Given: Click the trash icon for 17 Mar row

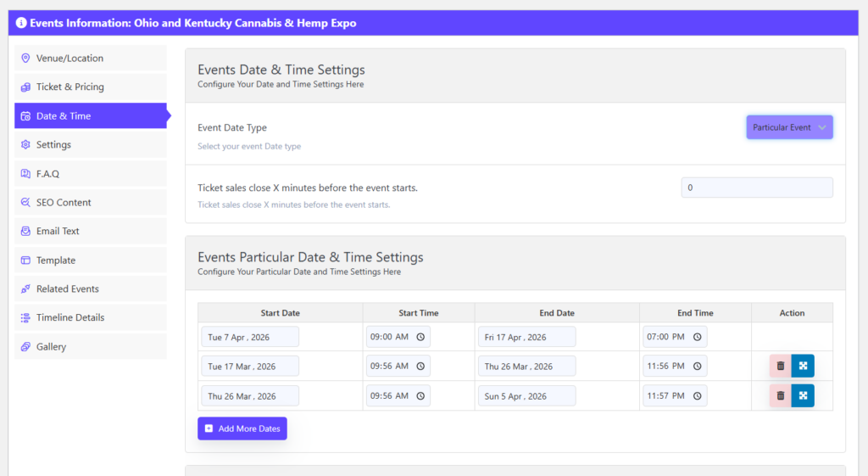Looking at the screenshot, I should pos(780,366).
